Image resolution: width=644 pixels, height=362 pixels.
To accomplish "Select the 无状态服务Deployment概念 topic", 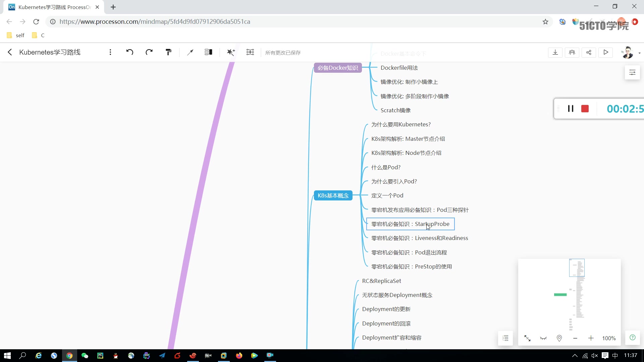I will coord(397,295).
